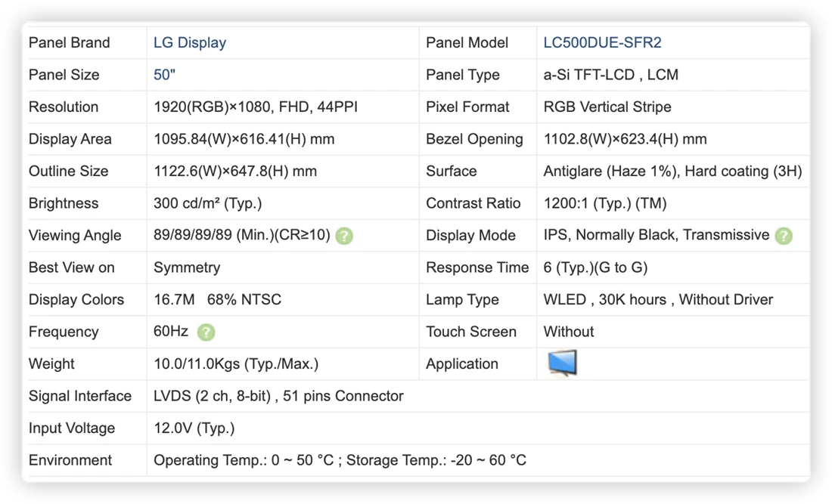This screenshot has height=504, width=832.
Task: Click the 10.0/11.0Kgs (Typ./Max.) weight value
Action: (236, 364)
